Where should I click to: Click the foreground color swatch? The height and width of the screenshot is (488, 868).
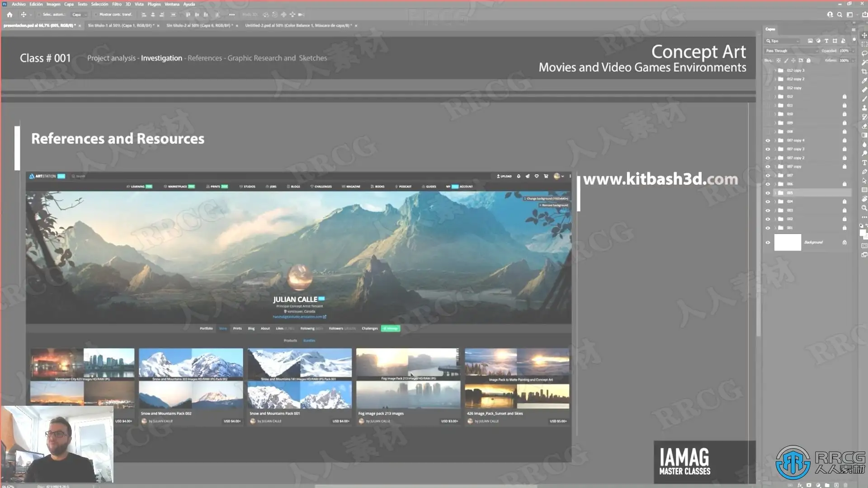(863, 232)
